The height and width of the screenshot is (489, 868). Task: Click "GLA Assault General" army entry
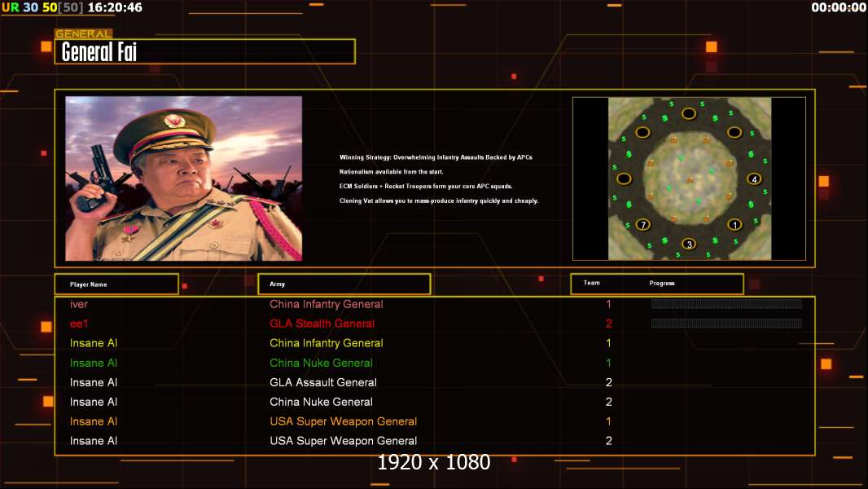pyautogui.click(x=323, y=382)
